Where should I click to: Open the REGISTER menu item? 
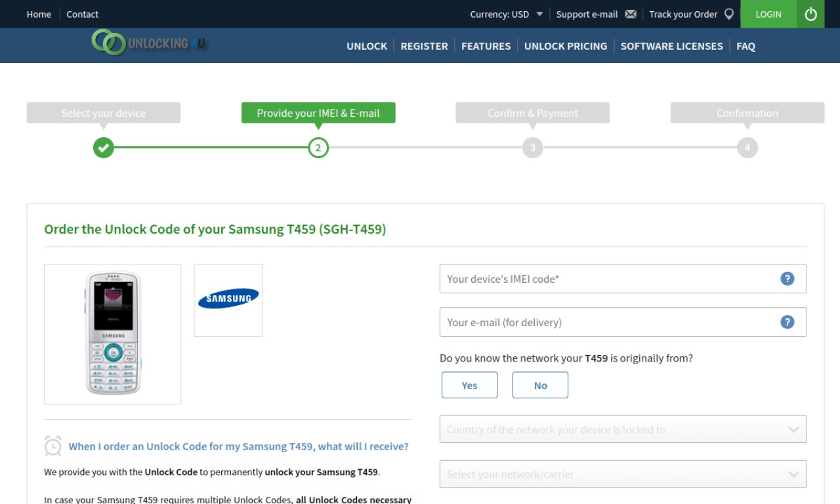[424, 46]
